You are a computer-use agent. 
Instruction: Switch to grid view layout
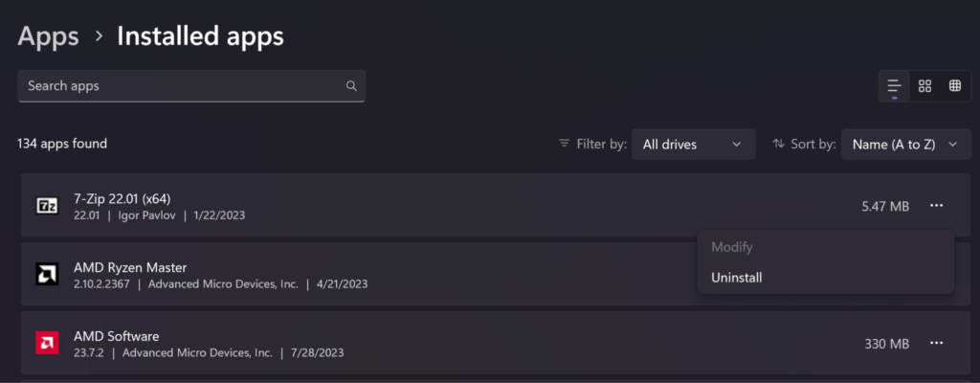pos(924,86)
